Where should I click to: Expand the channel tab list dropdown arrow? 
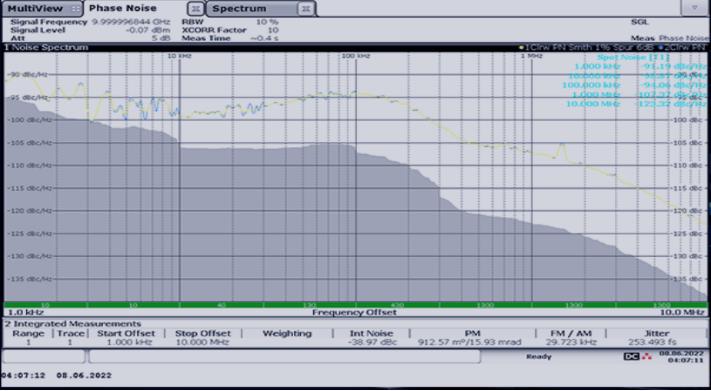[x=694, y=8]
